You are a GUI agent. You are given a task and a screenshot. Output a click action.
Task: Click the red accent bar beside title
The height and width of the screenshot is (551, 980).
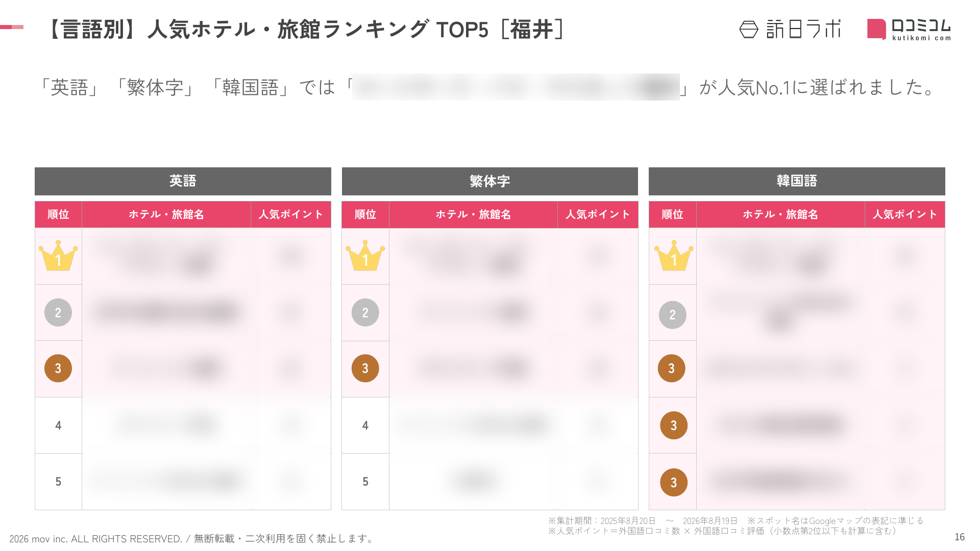click(x=12, y=27)
